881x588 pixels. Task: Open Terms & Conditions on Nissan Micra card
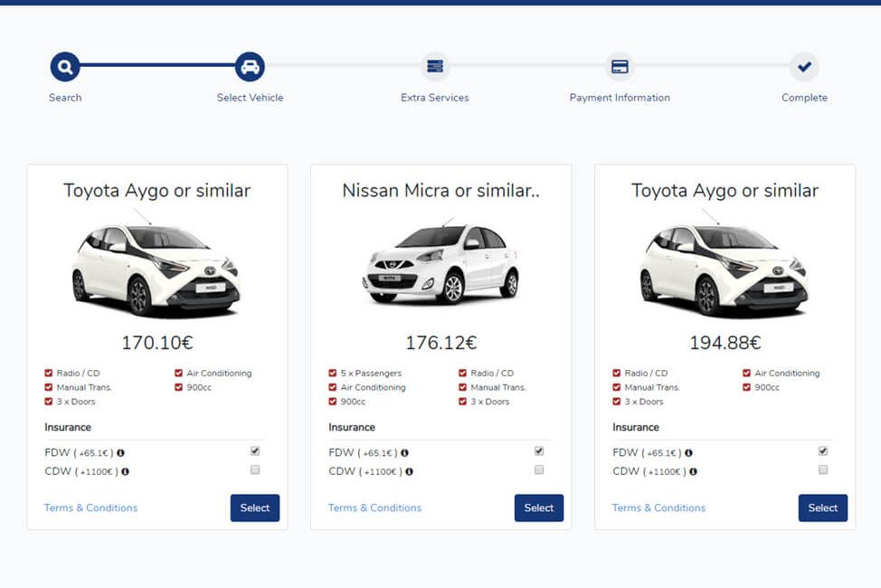(x=375, y=507)
